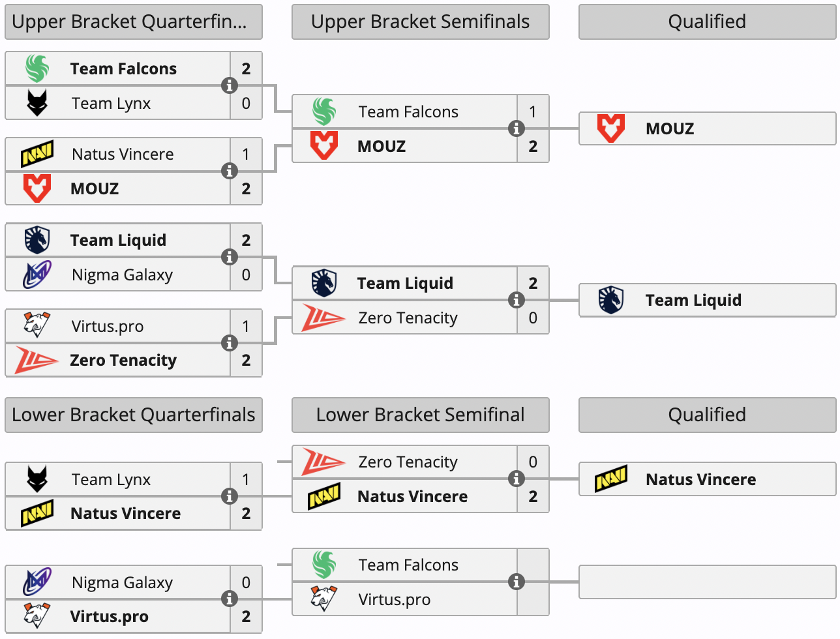This screenshot has width=840, height=639.
Task: Select the Lower Bracket Semifinal header
Action: click(x=420, y=415)
